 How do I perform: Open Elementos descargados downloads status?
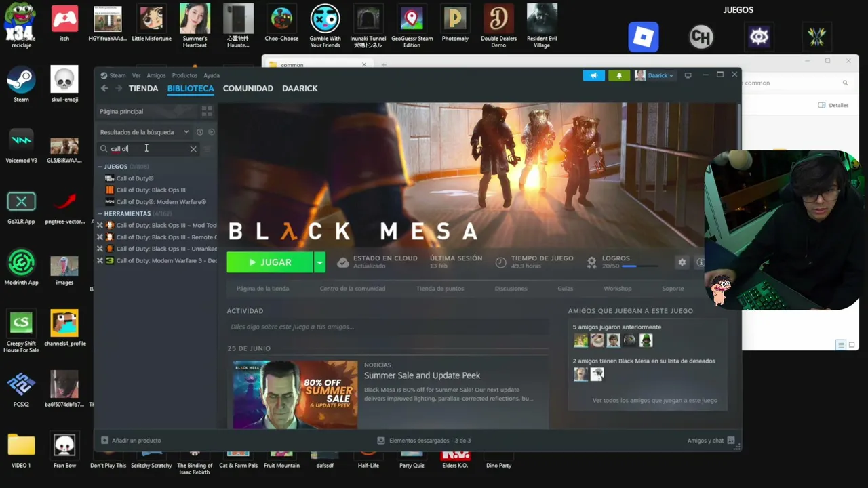click(425, 441)
